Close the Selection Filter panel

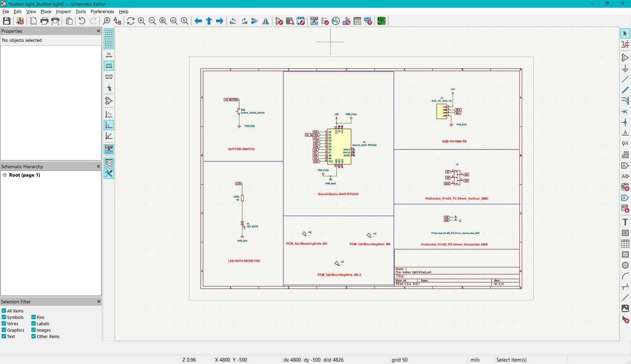(x=99, y=301)
